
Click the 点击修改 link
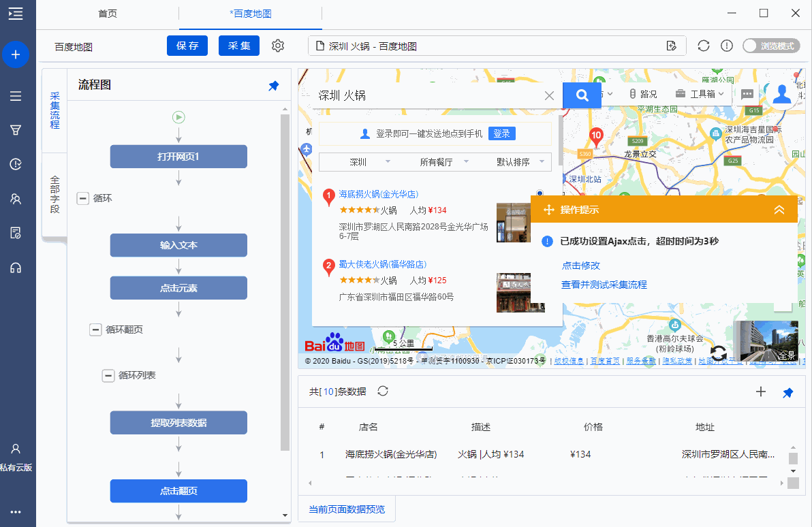[581, 266]
